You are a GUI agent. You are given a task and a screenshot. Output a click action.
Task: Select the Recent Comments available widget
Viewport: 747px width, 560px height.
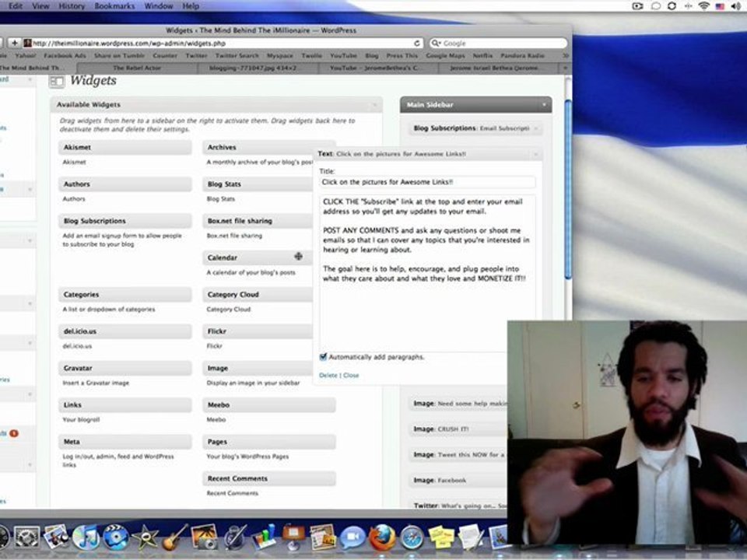[x=269, y=478]
